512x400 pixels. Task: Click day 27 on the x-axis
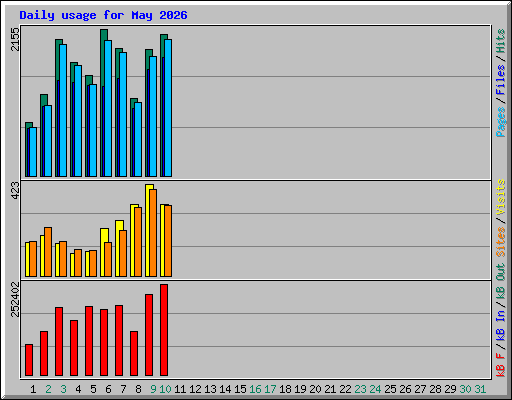420,389
